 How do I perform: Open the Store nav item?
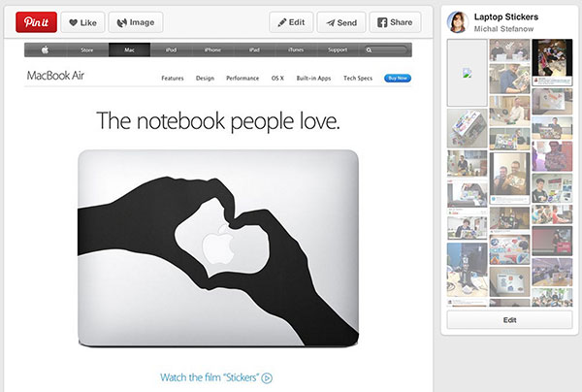[x=87, y=49]
